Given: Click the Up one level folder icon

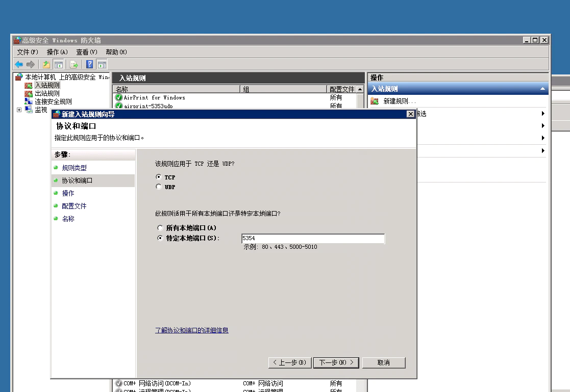Looking at the screenshot, I should point(46,64).
